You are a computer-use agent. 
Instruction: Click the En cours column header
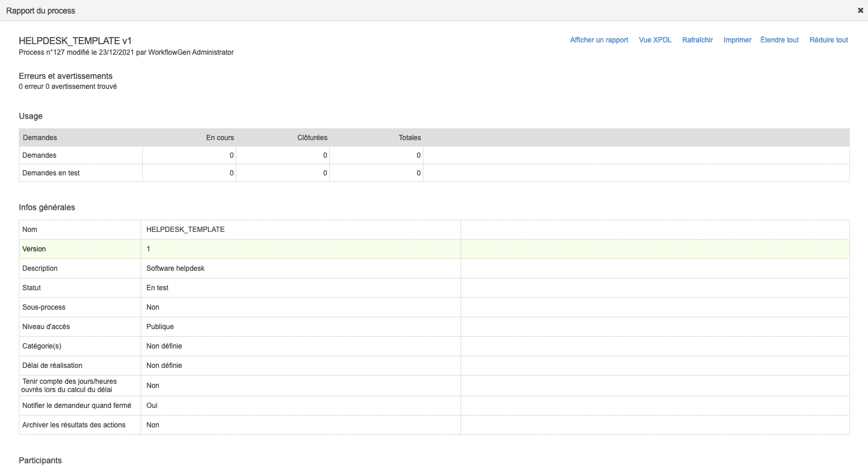pyautogui.click(x=219, y=138)
